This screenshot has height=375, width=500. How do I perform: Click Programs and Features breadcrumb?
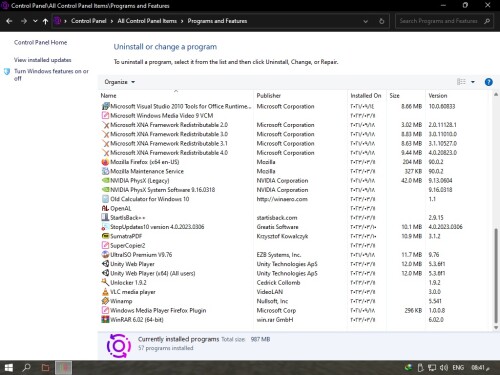tap(217, 21)
